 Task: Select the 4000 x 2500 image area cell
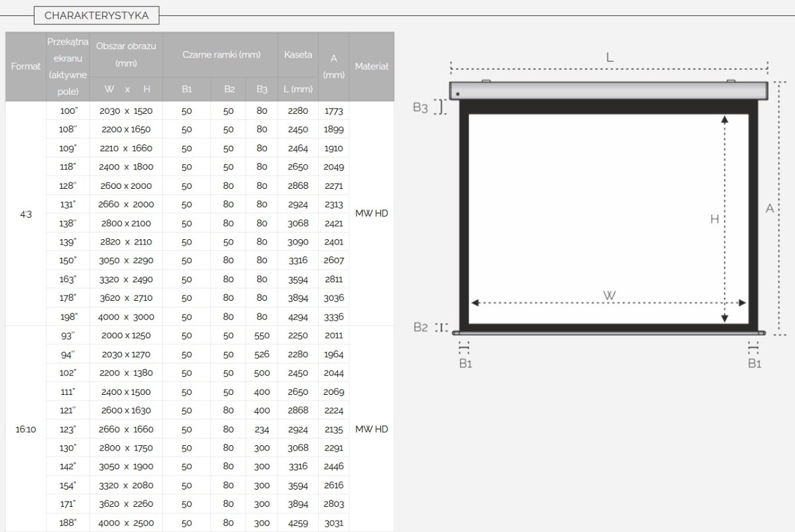pos(126,523)
